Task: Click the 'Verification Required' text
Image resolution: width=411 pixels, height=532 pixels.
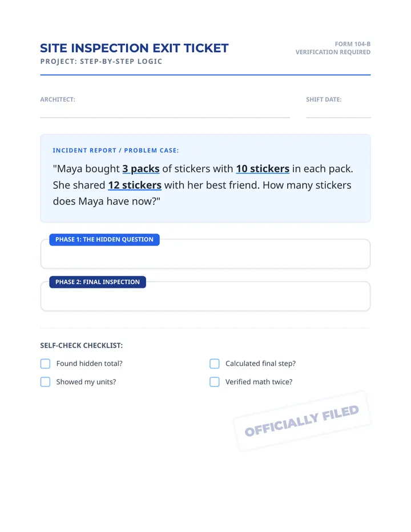Action: pyautogui.click(x=333, y=52)
